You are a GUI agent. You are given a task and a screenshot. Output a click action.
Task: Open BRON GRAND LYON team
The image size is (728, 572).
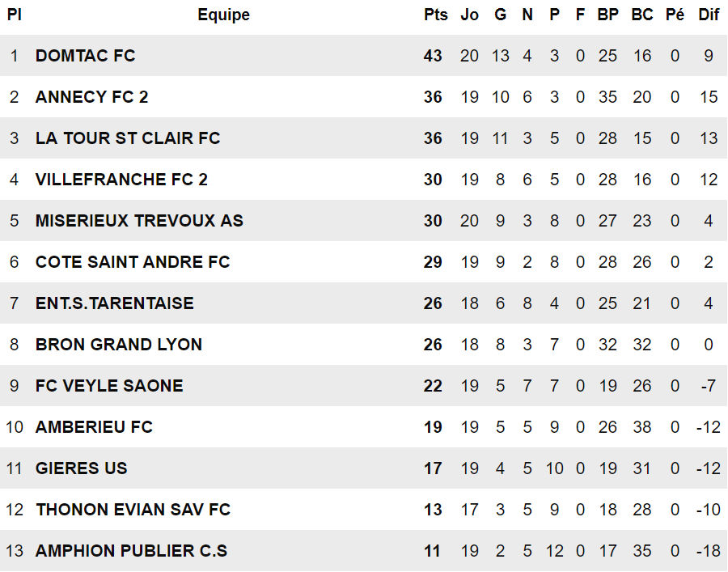tap(119, 345)
